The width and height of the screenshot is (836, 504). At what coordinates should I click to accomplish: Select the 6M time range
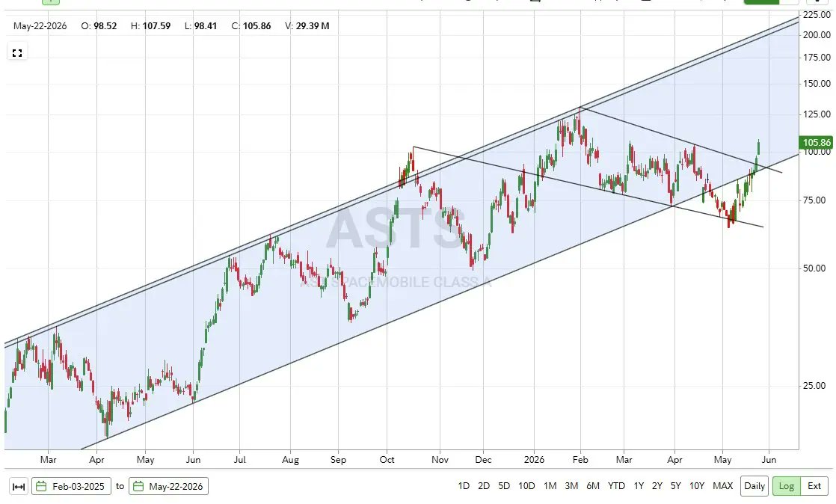pos(593,486)
